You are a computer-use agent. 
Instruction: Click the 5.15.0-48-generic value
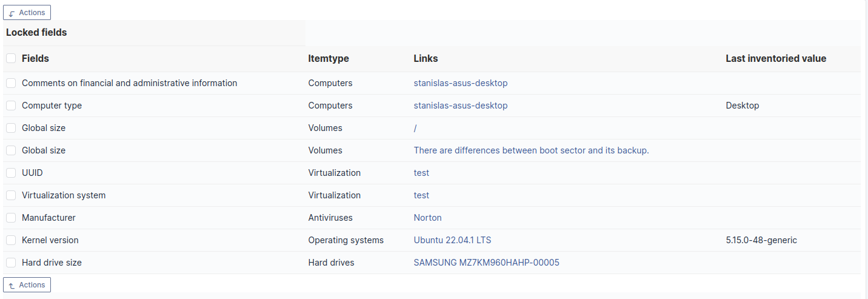(x=761, y=240)
